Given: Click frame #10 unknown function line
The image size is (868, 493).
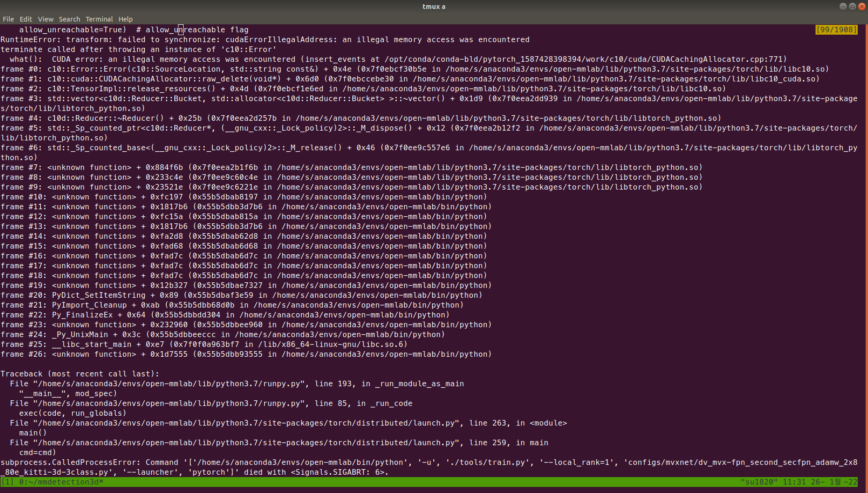Looking at the screenshot, I should (244, 197).
